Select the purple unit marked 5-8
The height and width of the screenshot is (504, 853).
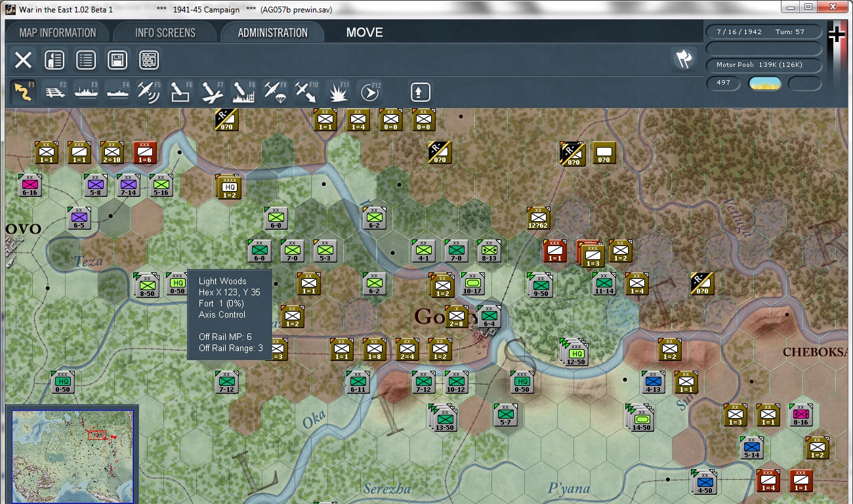[96, 186]
